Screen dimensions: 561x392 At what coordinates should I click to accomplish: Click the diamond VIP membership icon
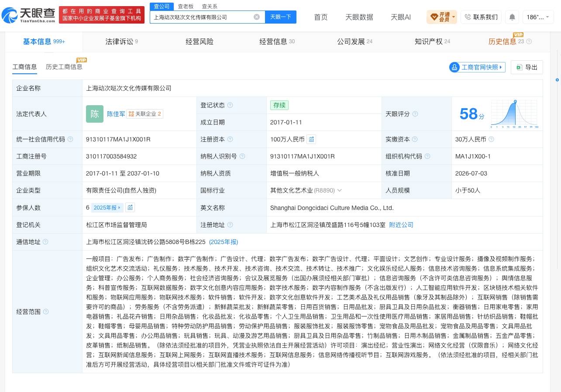434,17
